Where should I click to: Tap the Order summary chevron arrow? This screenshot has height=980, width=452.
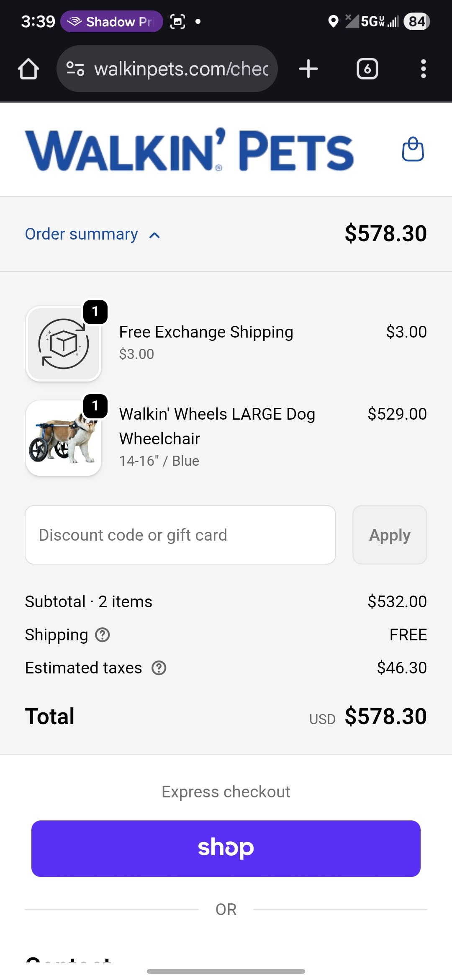pyautogui.click(x=154, y=235)
